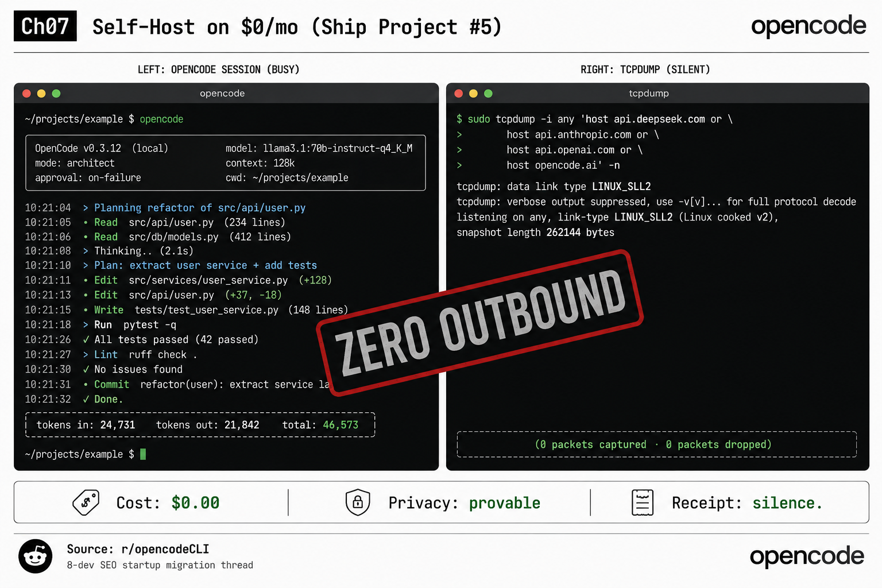
Task: Close the tcpdump terminal window with red button
Action: click(x=458, y=94)
